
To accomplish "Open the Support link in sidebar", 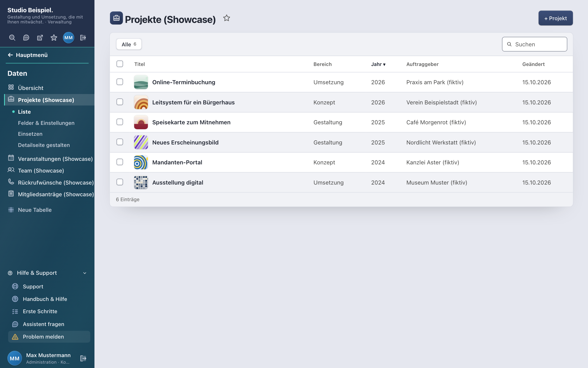I will (33, 286).
